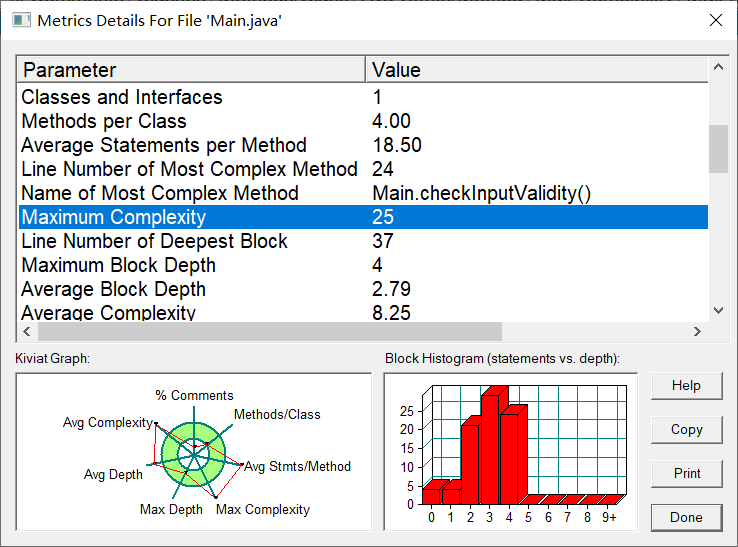Select the 'Classes and Interfaces' row
The image size is (738, 547).
363,97
